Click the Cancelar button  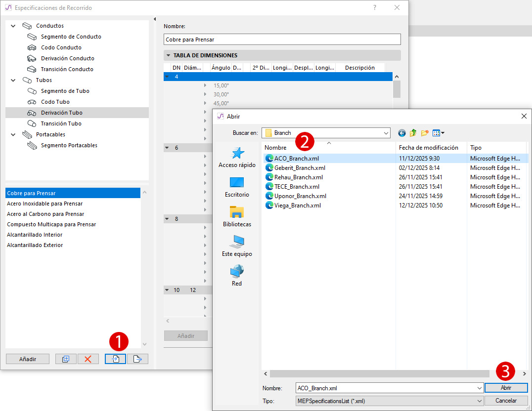[x=506, y=401]
